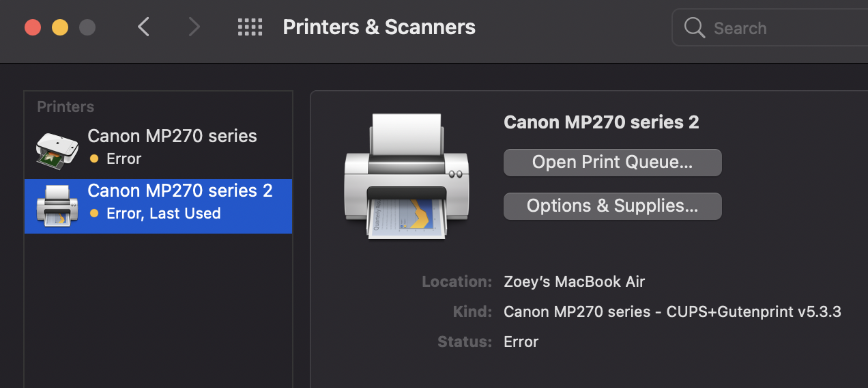Click the Show All grid icon
Screen dimensions: 868x388
(x=250, y=27)
